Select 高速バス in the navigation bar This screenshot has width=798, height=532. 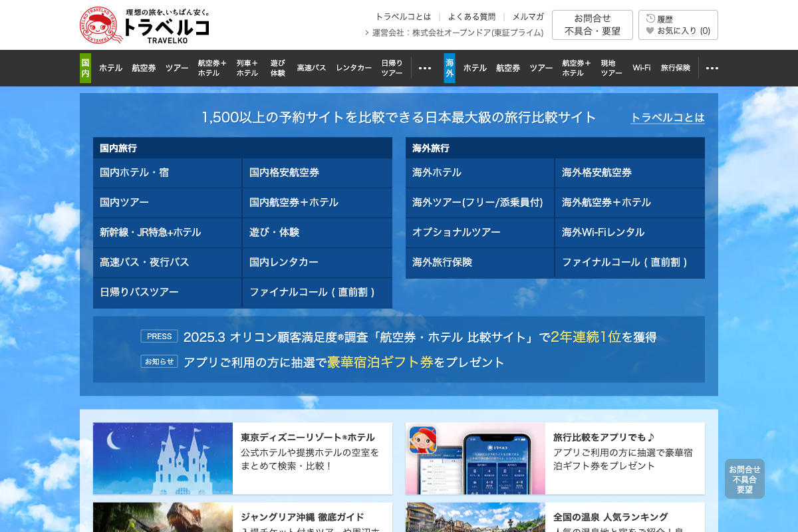point(311,68)
